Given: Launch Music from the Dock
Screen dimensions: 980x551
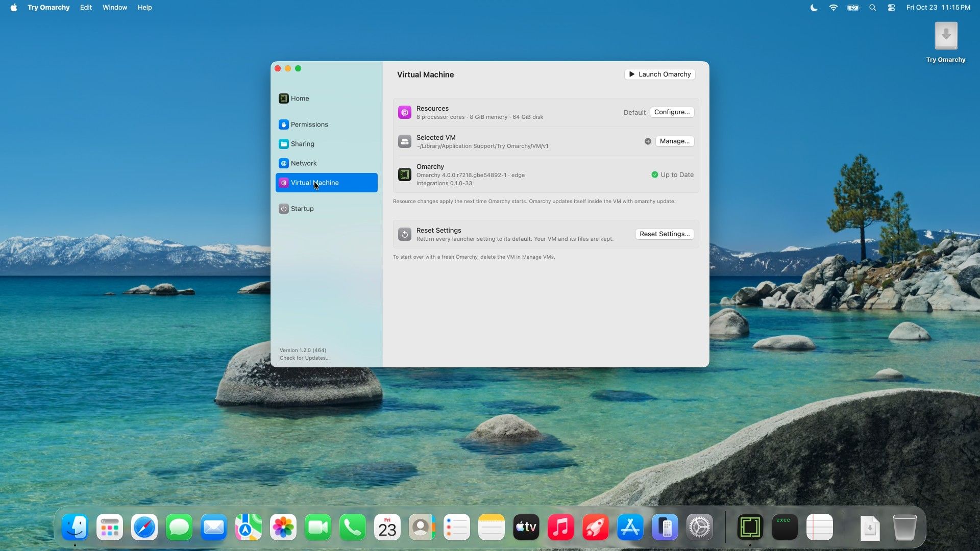Looking at the screenshot, I should (561, 527).
